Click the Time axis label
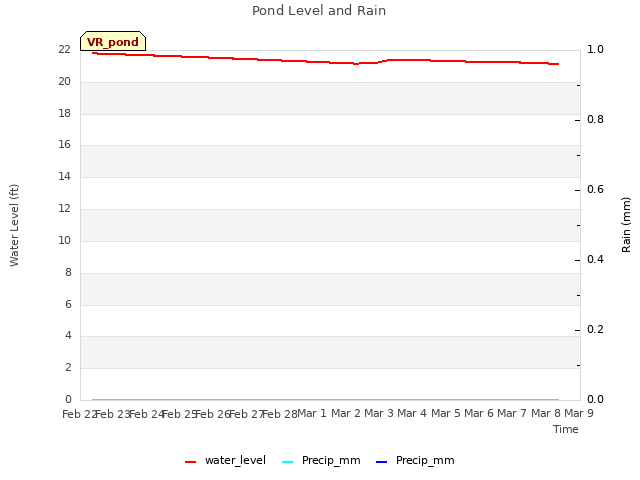 point(566,429)
